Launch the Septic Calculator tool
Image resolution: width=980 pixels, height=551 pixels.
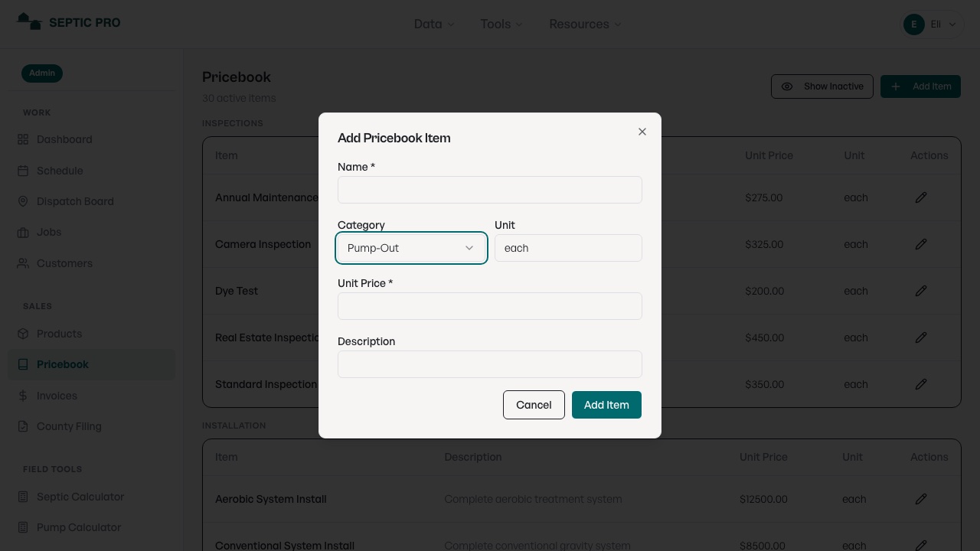(x=91, y=497)
